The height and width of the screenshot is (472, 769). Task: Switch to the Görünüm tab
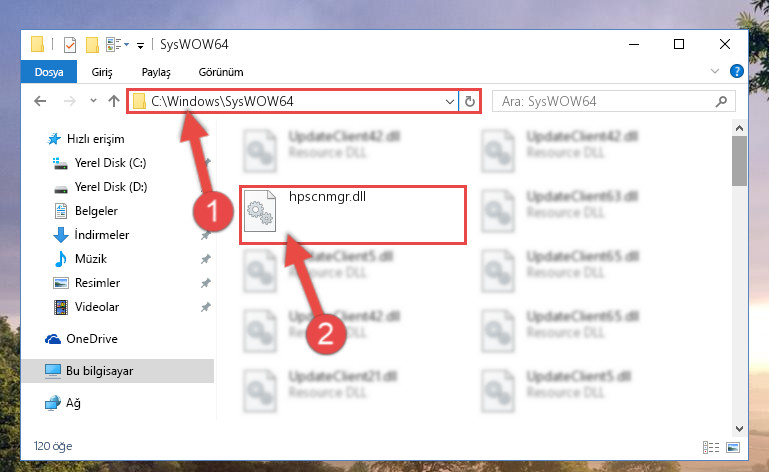click(x=221, y=72)
